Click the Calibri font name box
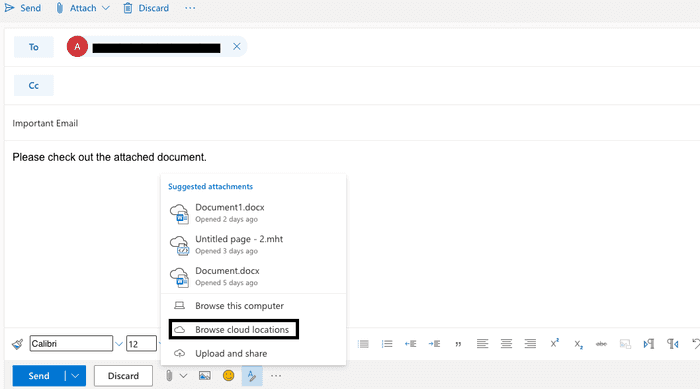700x389 pixels. [71, 343]
